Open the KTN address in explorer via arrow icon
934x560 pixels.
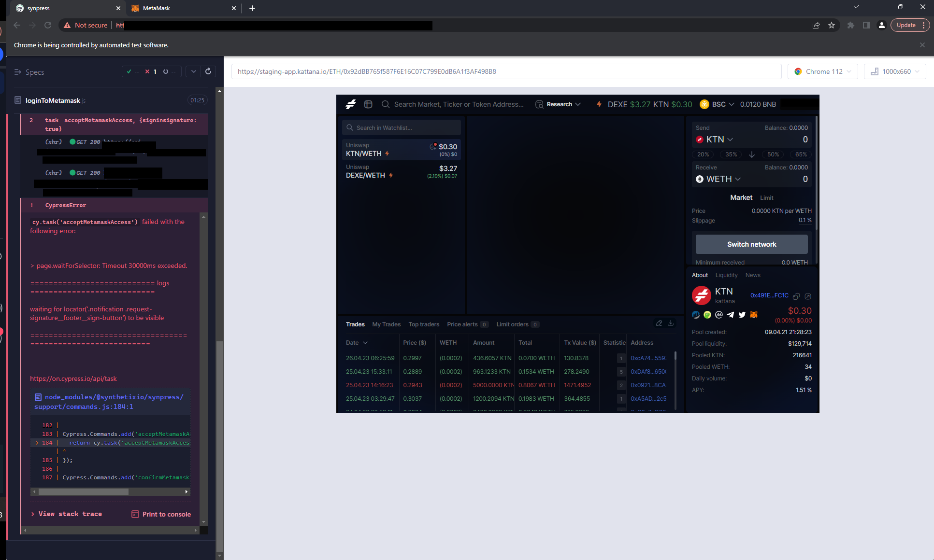click(x=808, y=296)
